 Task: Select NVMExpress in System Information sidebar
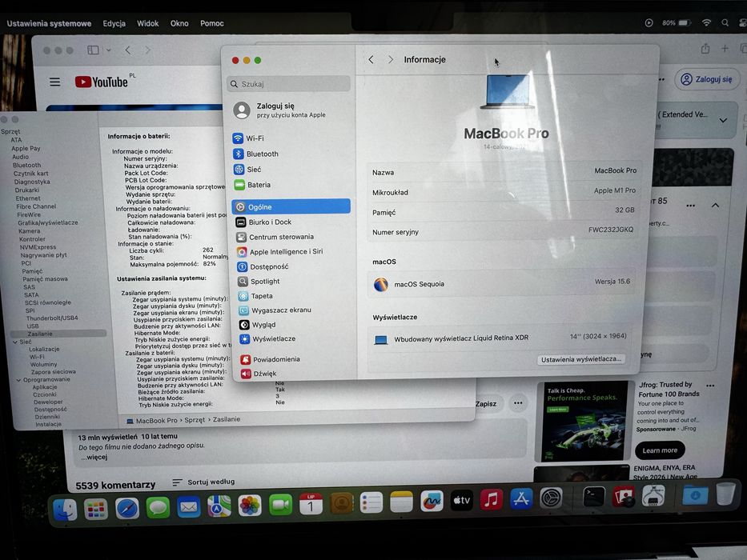click(38, 247)
